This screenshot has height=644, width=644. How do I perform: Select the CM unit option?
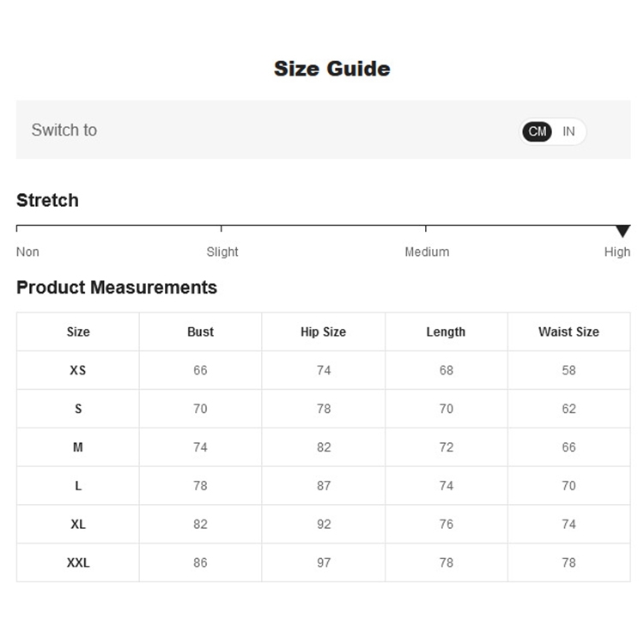tap(538, 131)
